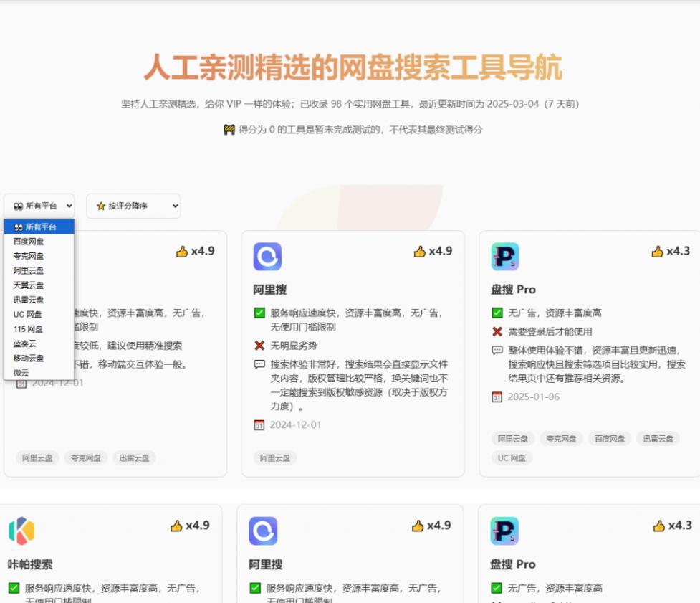
Task: Click the text 需要登录后才能使用
Action: click(550, 331)
